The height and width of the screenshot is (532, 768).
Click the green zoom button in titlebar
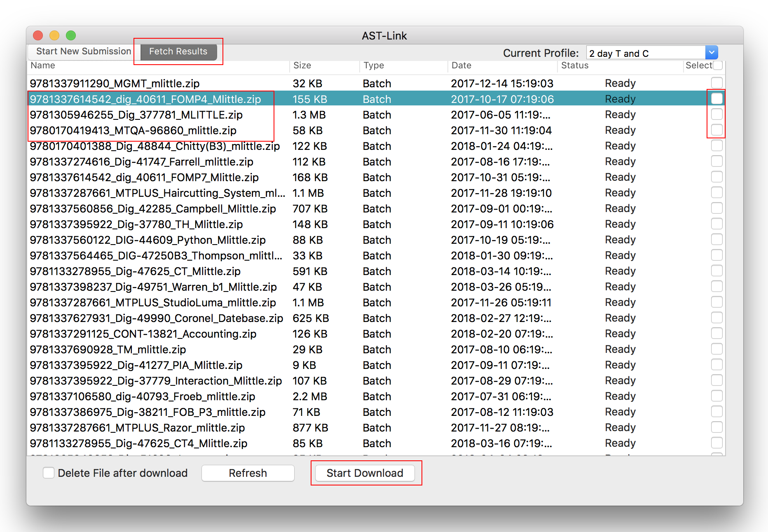(70, 35)
